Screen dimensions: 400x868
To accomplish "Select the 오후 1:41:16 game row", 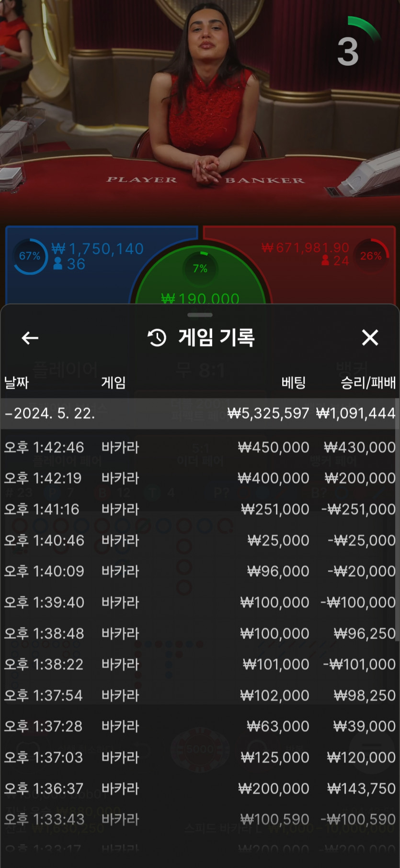I will pyautogui.click(x=200, y=509).
